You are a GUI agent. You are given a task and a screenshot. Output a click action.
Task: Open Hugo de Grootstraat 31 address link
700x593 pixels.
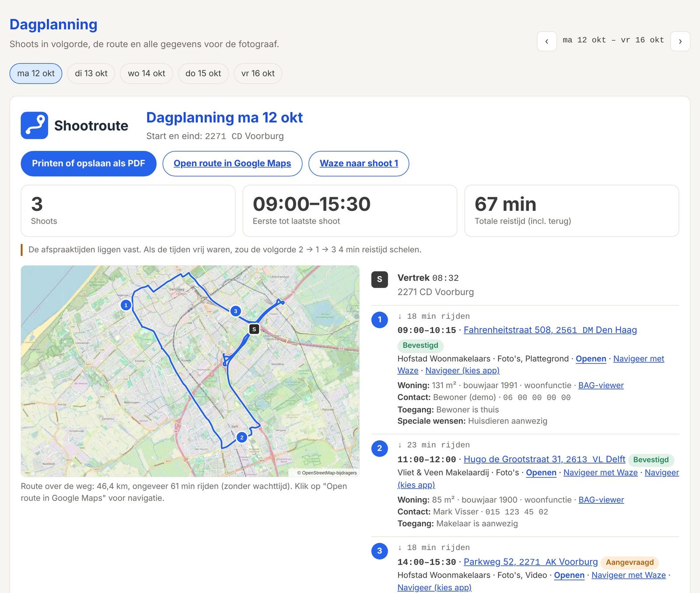[x=544, y=459]
